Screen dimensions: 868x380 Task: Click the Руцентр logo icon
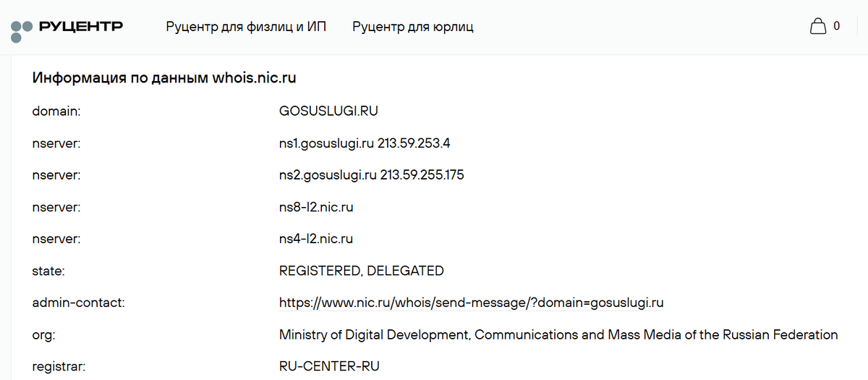22,29
